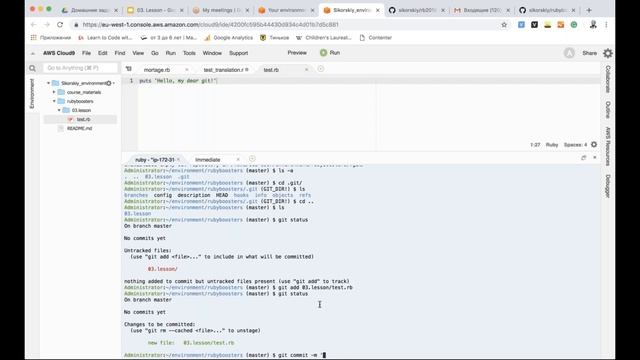Click the black V extension icon

534,25
